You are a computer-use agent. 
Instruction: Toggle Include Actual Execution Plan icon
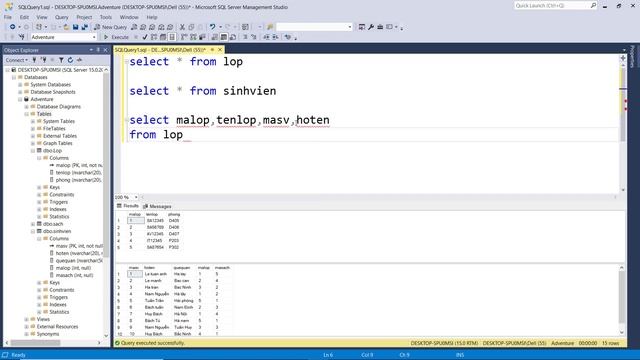click(x=184, y=37)
